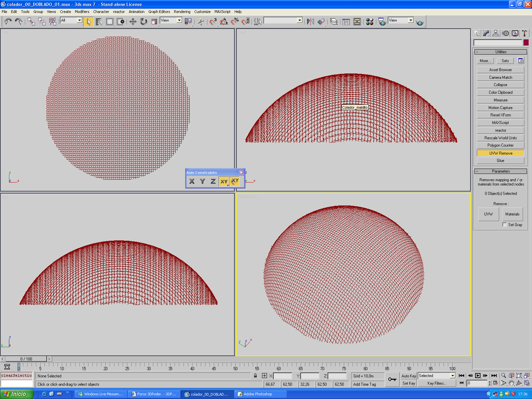This screenshot has height=399, width=532.
Task: Activate the Select and Scale tool
Action: (x=154, y=22)
